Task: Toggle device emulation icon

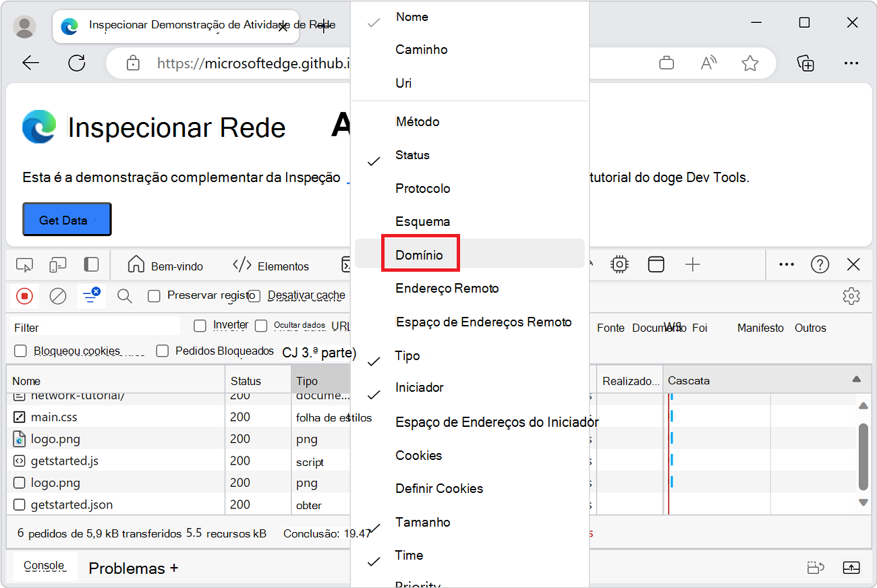Action: click(x=58, y=265)
